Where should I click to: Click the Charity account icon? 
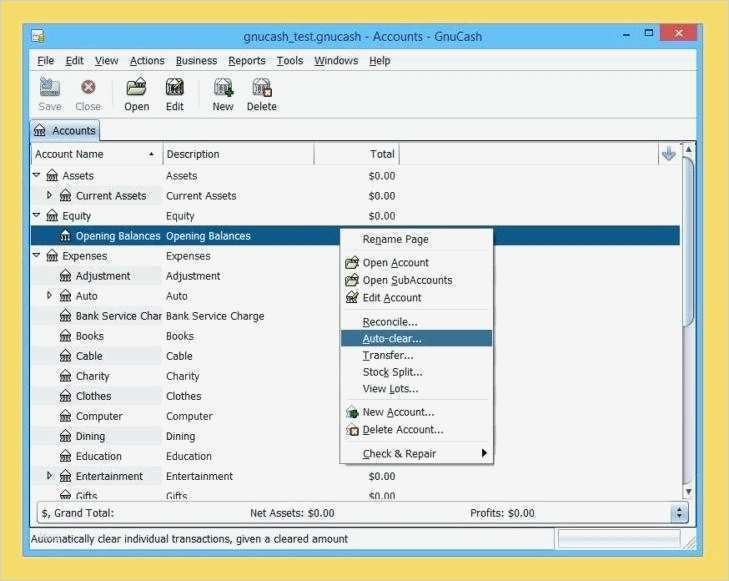(66, 376)
